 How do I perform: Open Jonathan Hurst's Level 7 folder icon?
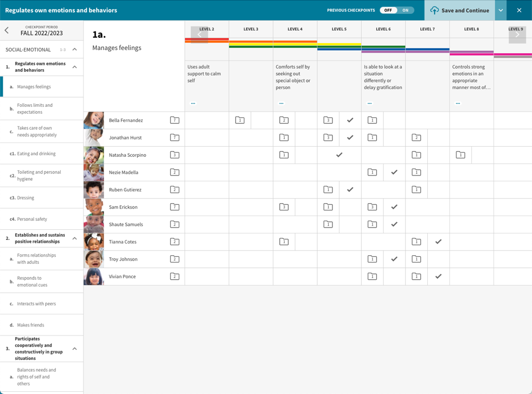(x=416, y=138)
